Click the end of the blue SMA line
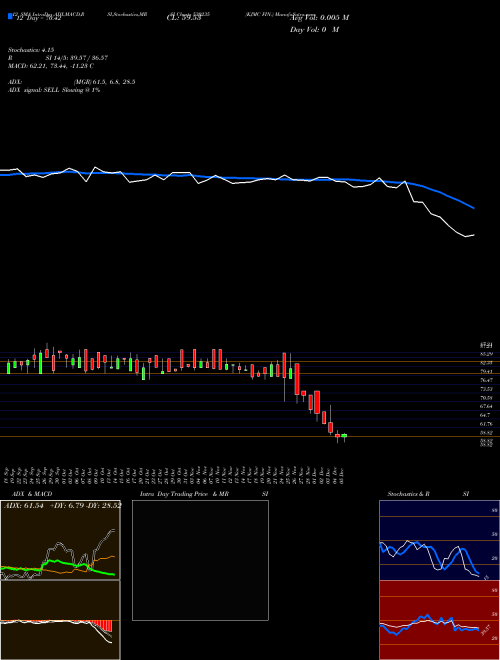This screenshot has height=660, width=500. pos(474,208)
